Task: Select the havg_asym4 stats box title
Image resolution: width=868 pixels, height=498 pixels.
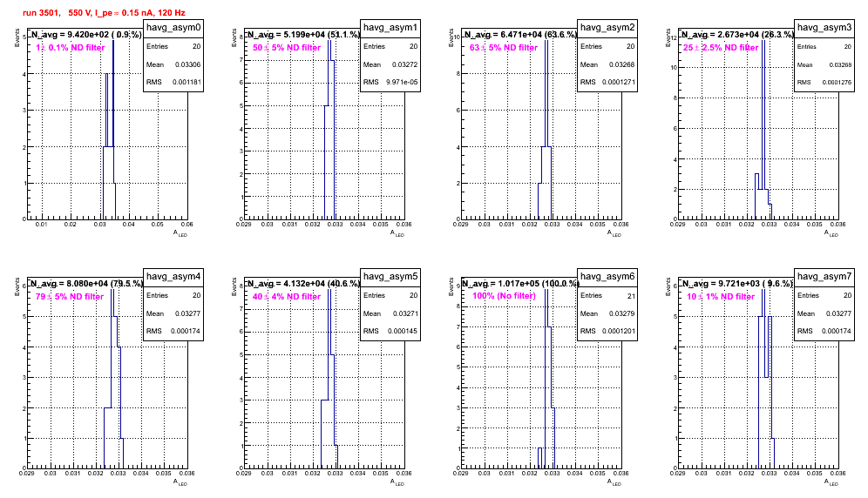Action: (x=173, y=276)
